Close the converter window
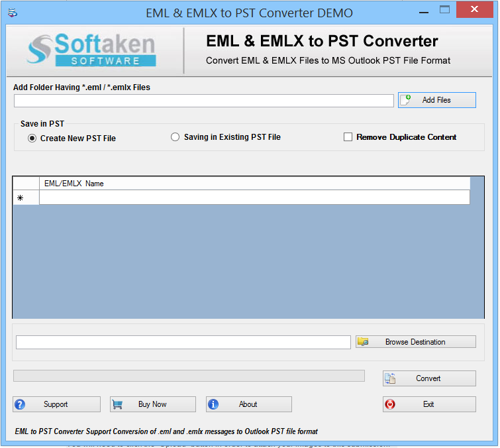 [x=474, y=9]
